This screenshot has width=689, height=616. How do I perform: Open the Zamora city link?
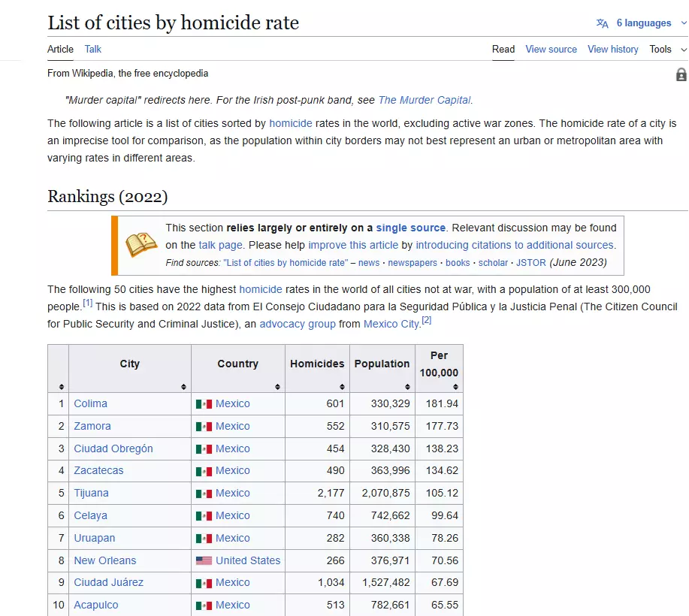92,426
